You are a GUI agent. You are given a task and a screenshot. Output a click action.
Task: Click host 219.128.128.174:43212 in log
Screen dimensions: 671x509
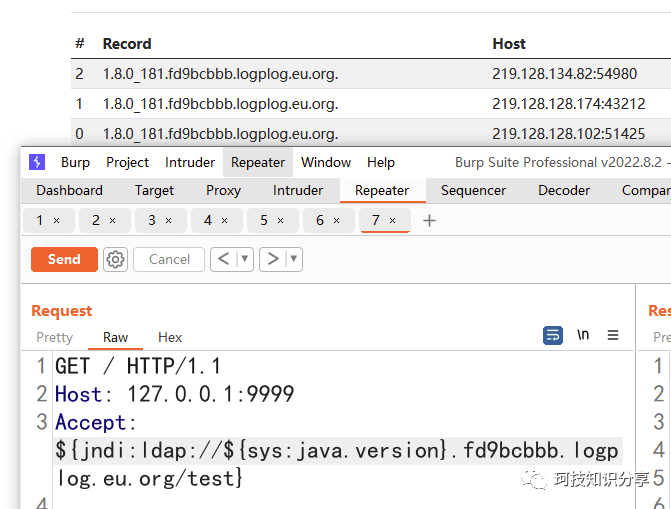coord(568,104)
